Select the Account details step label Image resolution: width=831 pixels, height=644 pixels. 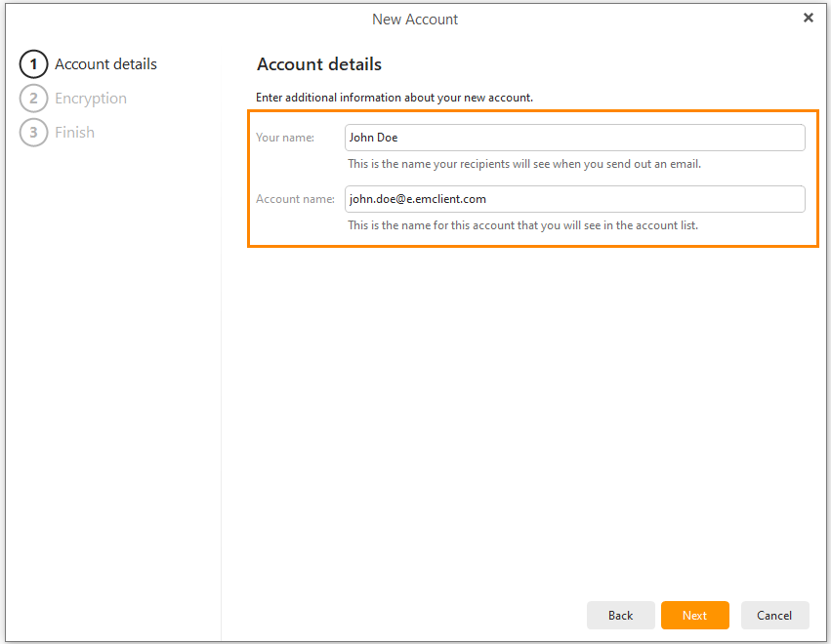pyautogui.click(x=106, y=64)
